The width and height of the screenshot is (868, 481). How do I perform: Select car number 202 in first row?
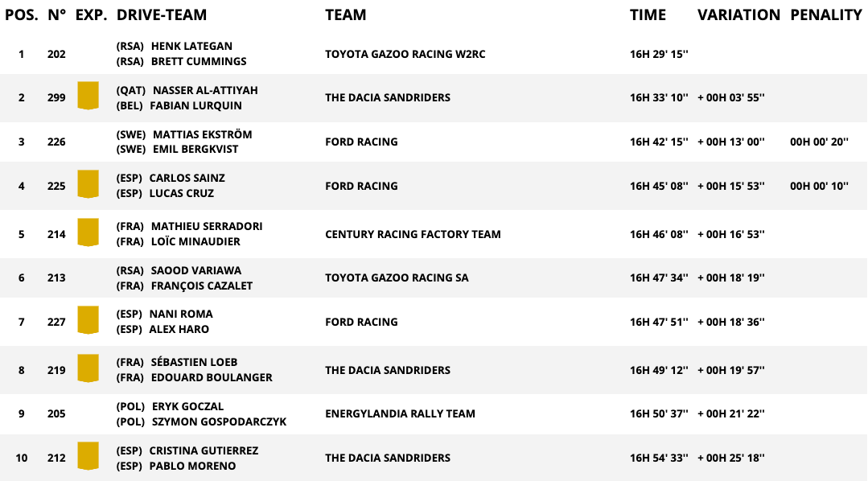click(56, 54)
